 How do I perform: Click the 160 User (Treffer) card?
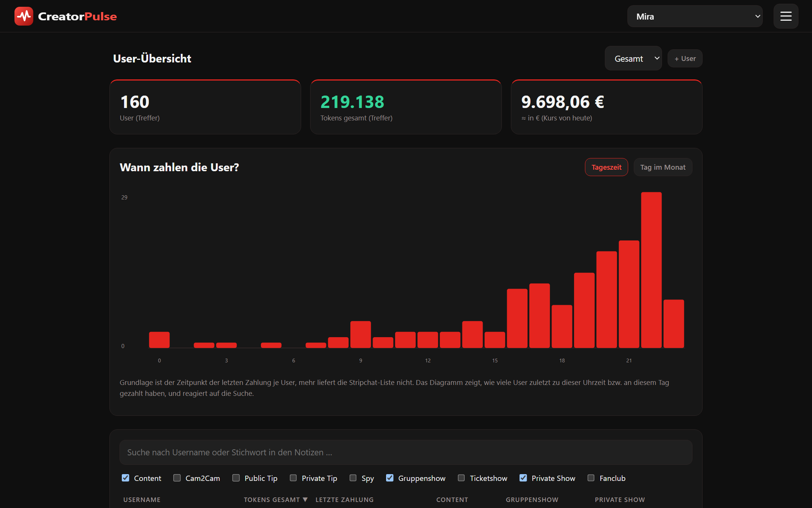tap(205, 107)
